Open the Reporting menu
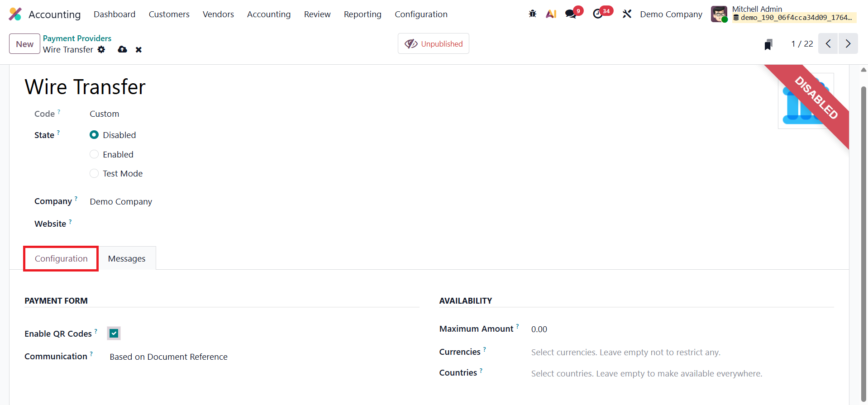 pos(362,14)
